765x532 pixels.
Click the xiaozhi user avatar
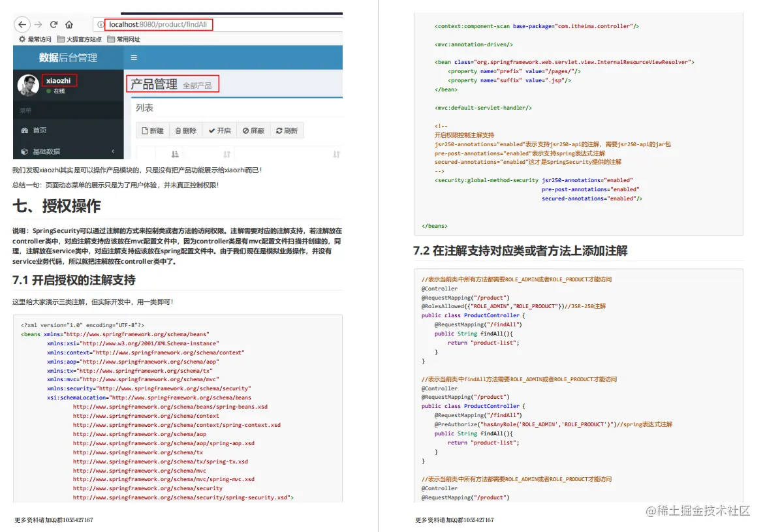pos(27,84)
